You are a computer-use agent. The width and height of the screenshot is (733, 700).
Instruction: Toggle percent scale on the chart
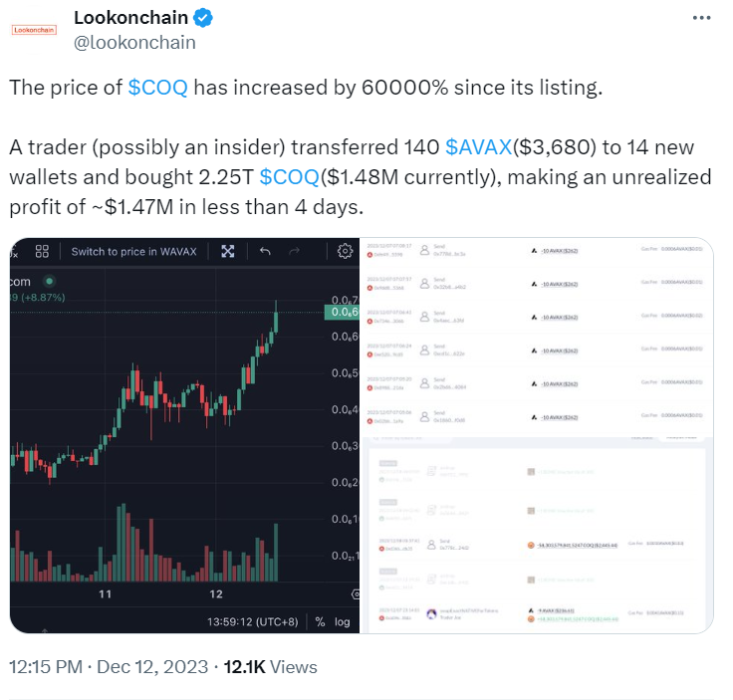320,621
